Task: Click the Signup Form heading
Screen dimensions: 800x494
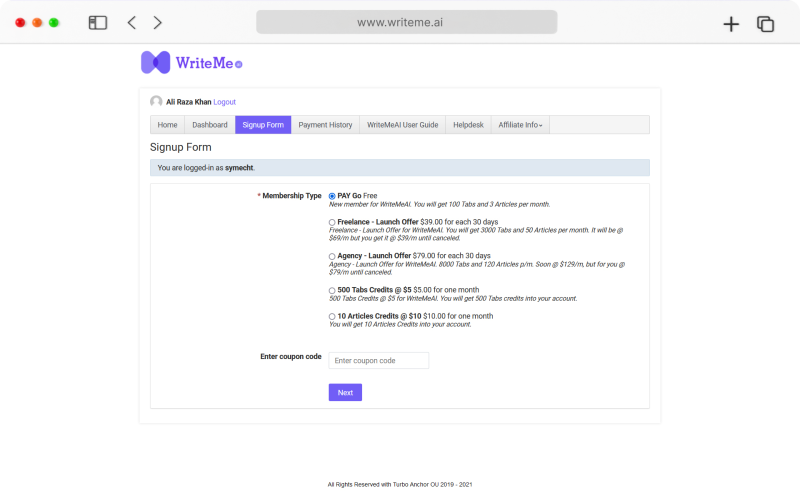Action: click(x=181, y=147)
